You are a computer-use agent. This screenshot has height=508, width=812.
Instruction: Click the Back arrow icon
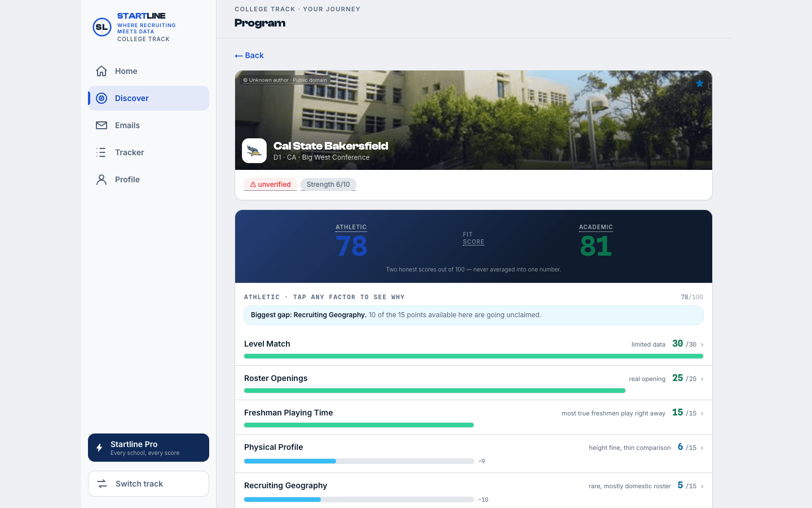coord(239,56)
